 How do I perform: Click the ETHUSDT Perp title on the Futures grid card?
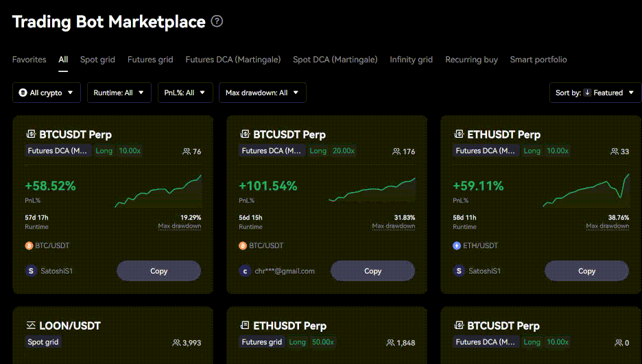click(290, 326)
